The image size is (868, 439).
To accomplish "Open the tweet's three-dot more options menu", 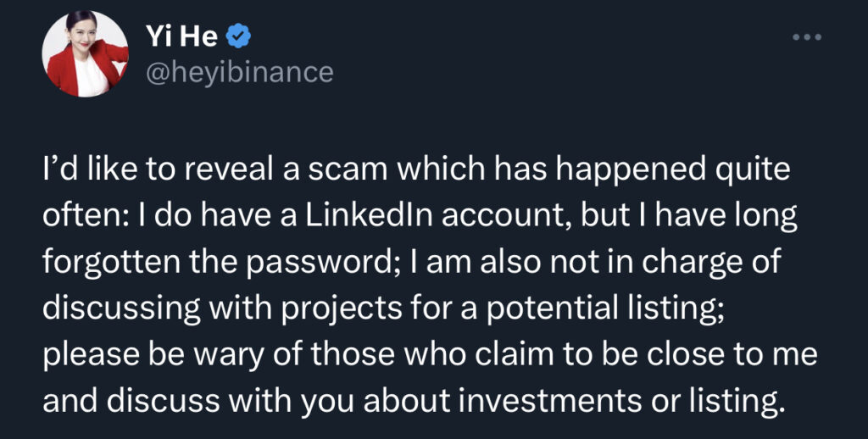I will click(x=806, y=39).
